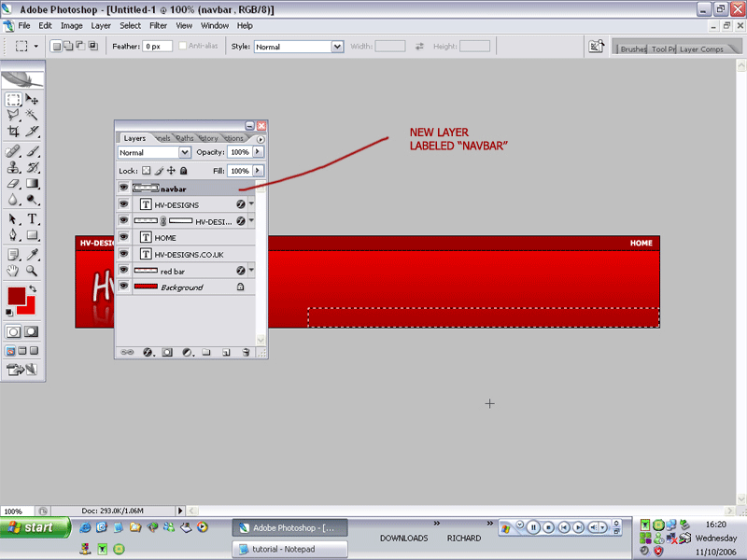This screenshot has height=560, width=747.
Task: Expand effects on HV-DESIGNS text layer
Action: tap(251, 203)
